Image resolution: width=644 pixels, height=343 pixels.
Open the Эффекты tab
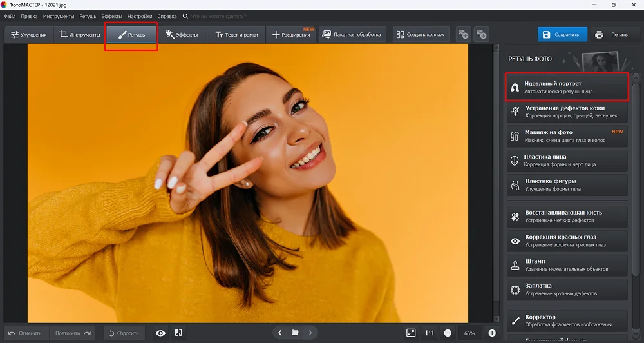coord(182,35)
